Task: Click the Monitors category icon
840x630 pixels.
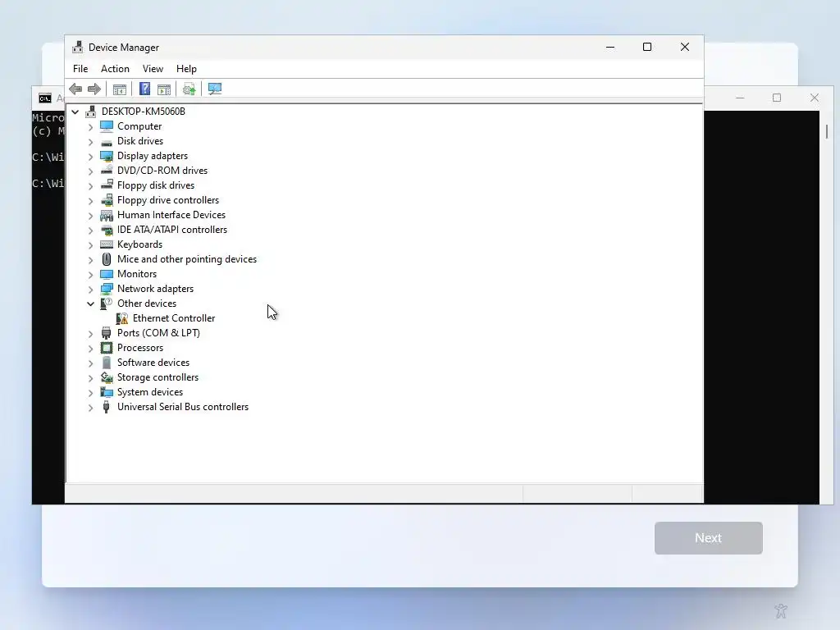Action: point(107,274)
